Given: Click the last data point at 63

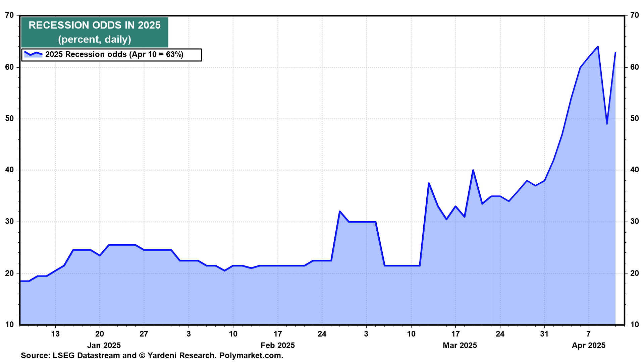Looking at the screenshot, I should (x=615, y=53).
